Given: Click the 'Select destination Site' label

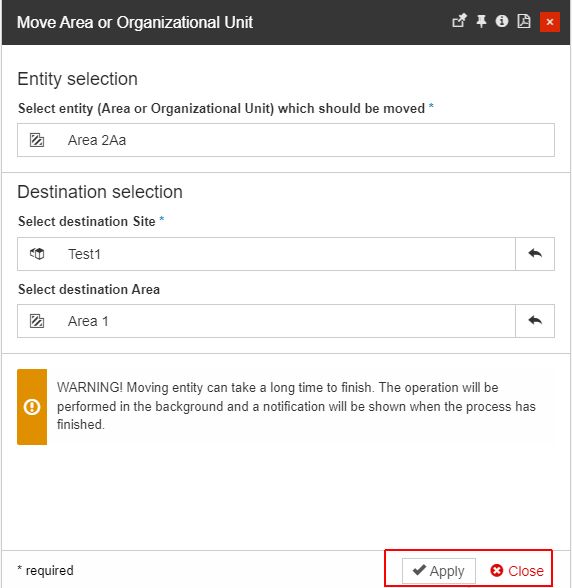Looking at the screenshot, I should [87, 221].
